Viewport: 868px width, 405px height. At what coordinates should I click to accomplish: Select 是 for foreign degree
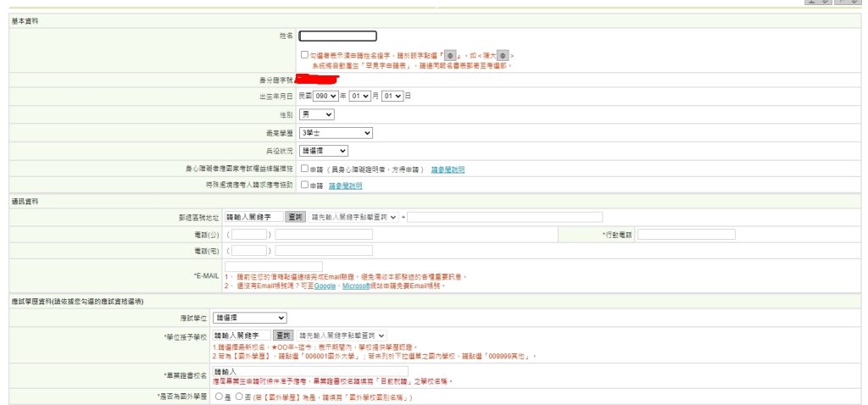220,395
